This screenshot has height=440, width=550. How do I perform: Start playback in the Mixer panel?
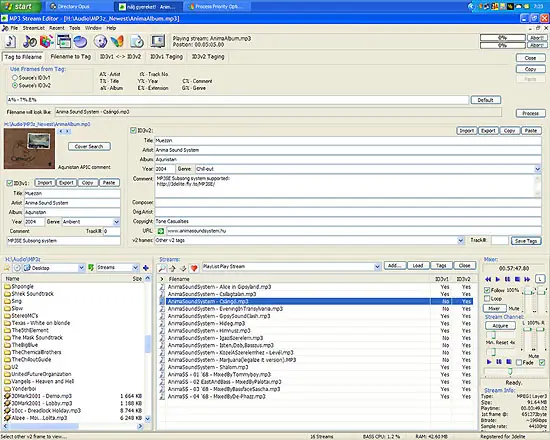(x=498, y=279)
